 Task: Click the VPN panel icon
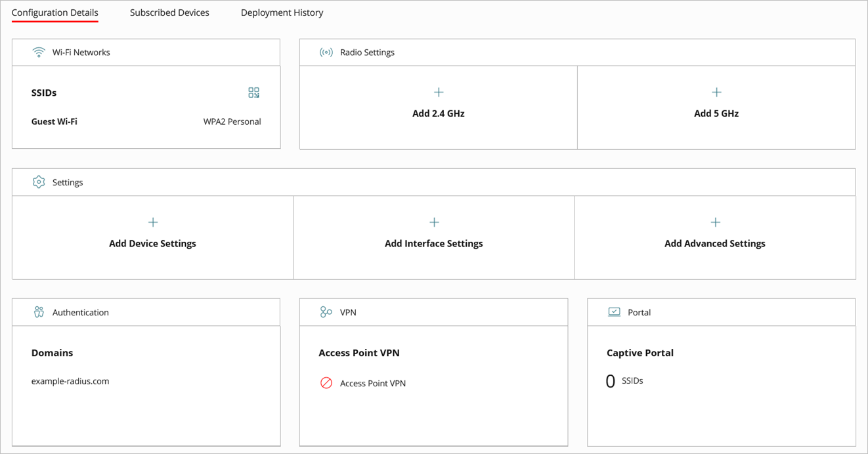(326, 312)
